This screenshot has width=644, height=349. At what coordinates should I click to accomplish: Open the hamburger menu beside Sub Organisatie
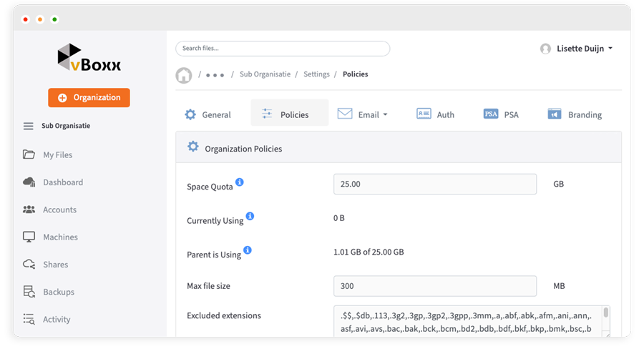[29, 126]
